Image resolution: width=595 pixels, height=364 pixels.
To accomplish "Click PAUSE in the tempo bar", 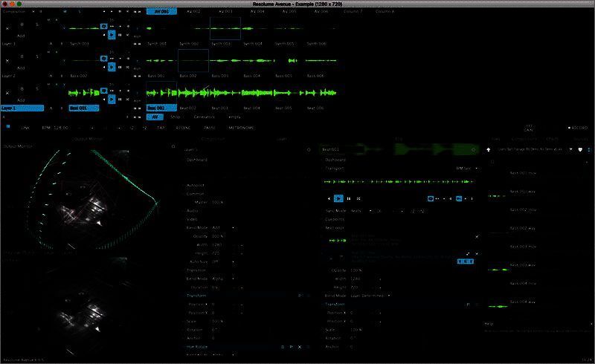I will point(210,128).
